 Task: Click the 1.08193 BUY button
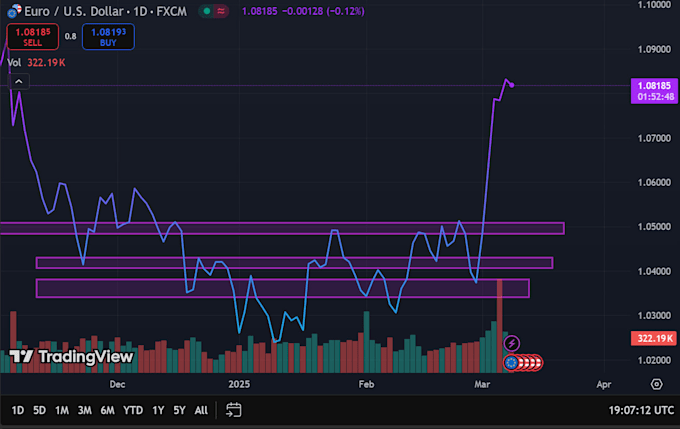point(108,37)
